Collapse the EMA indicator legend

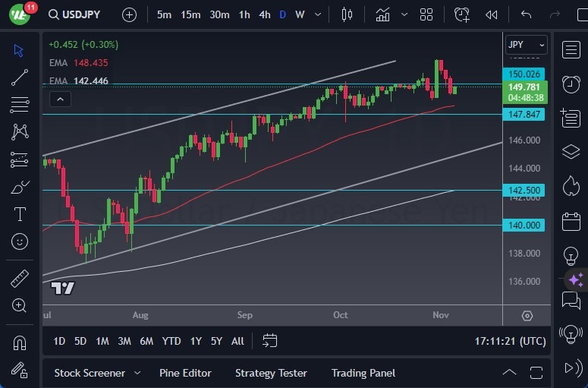[60, 99]
